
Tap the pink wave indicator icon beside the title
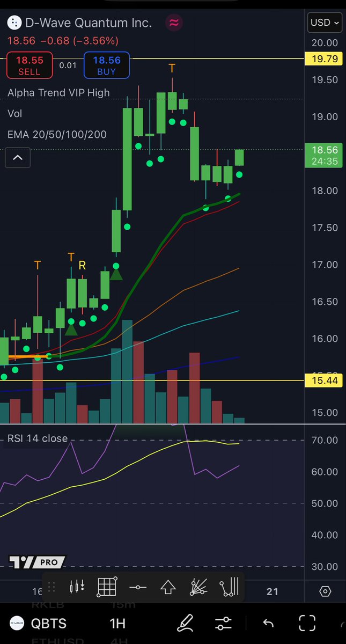pyautogui.click(x=174, y=23)
